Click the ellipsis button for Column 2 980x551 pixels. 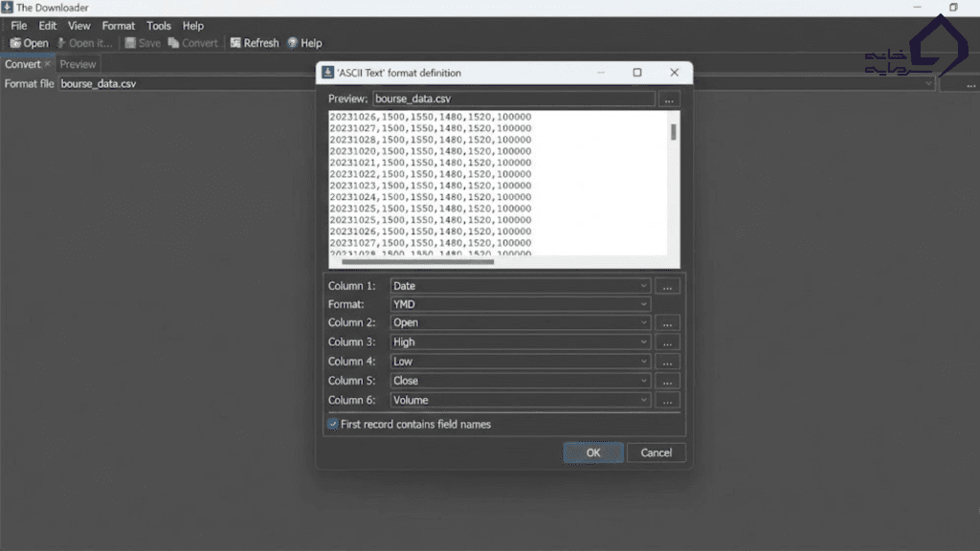point(669,323)
